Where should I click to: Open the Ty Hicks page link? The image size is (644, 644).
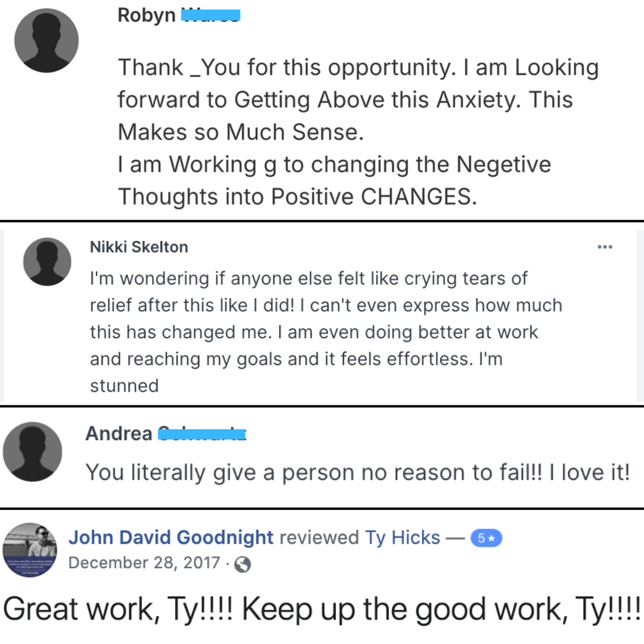click(x=402, y=538)
